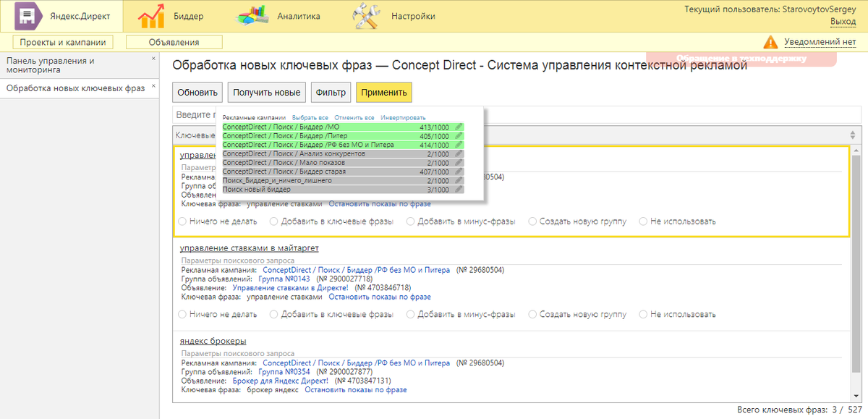Select 'Ничего не делать' for the майтаргет phrase
This screenshot has height=419, width=868.
pyautogui.click(x=182, y=314)
